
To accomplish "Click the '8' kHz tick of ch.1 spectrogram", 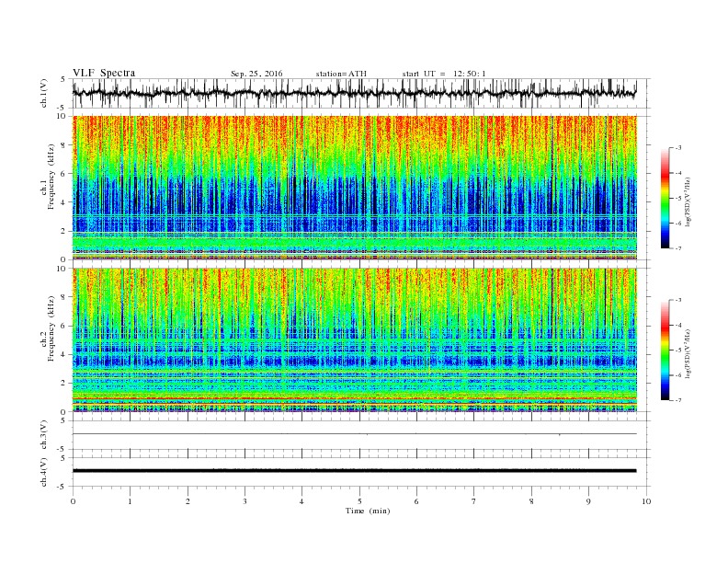I will tap(64, 145).
